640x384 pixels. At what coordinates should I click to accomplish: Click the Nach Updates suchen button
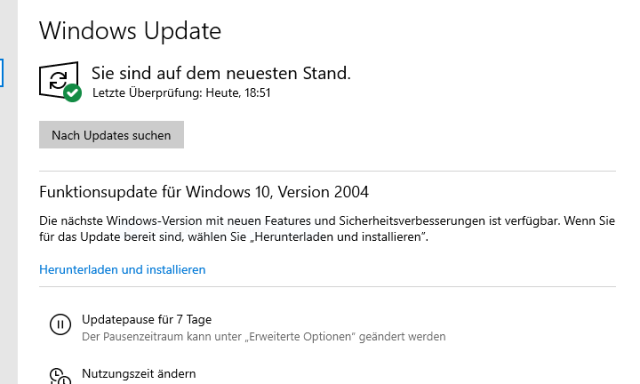pos(111,135)
